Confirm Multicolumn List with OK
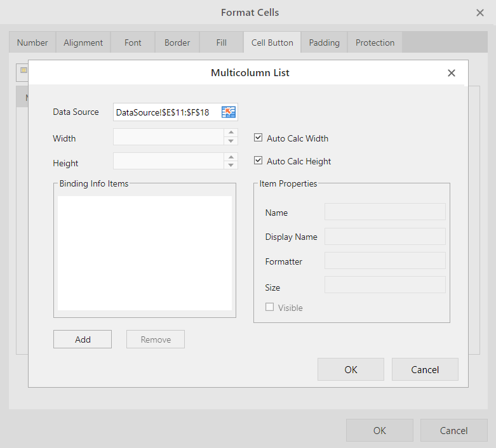This screenshot has height=448, width=496. (351, 369)
